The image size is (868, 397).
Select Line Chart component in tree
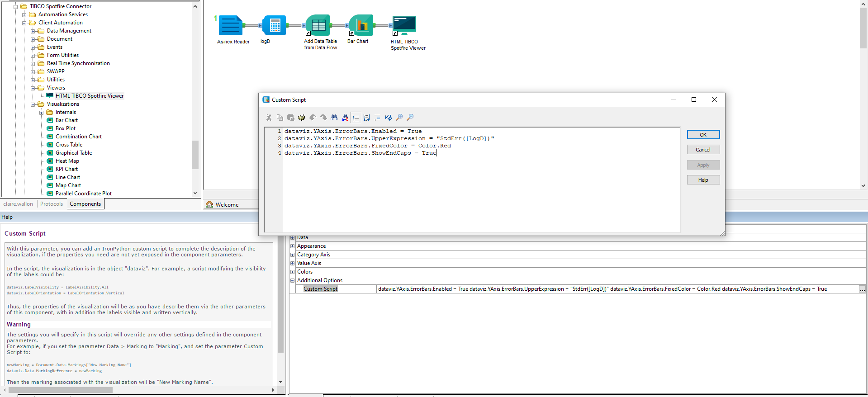click(68, 177)
